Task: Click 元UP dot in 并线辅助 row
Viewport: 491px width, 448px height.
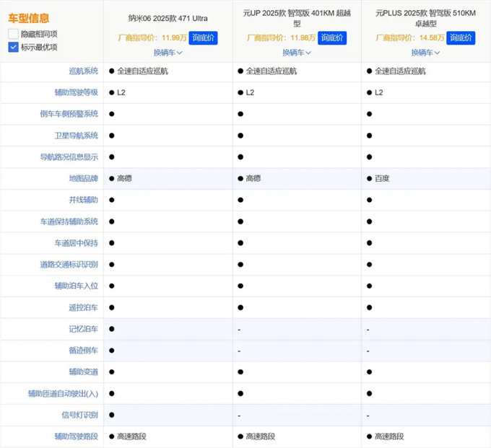Action: pyautogui.click(x=240, y=200)
